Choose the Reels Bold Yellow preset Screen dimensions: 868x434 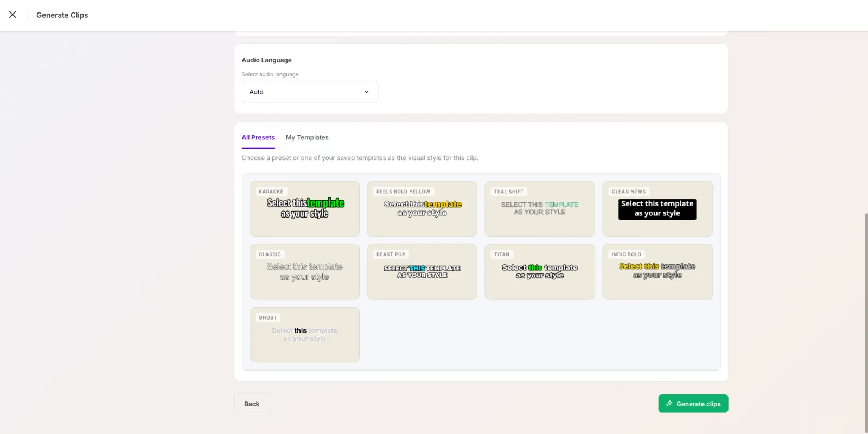pos(422,209)
